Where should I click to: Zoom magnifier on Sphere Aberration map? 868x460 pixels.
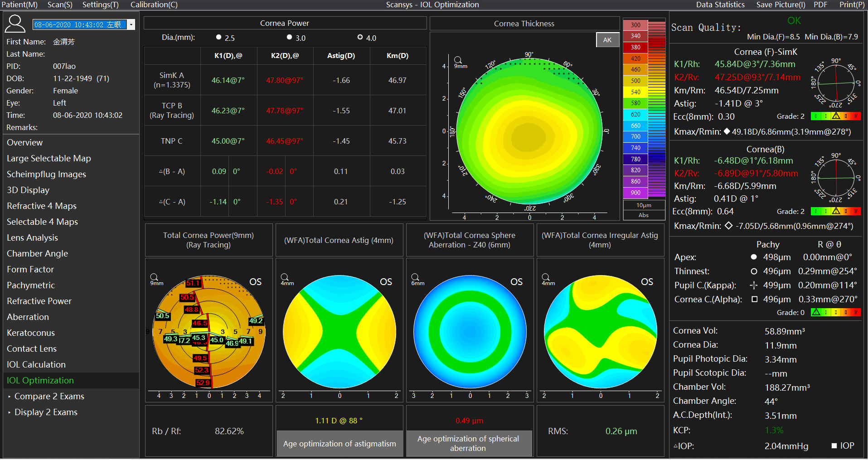click(415, 277)
